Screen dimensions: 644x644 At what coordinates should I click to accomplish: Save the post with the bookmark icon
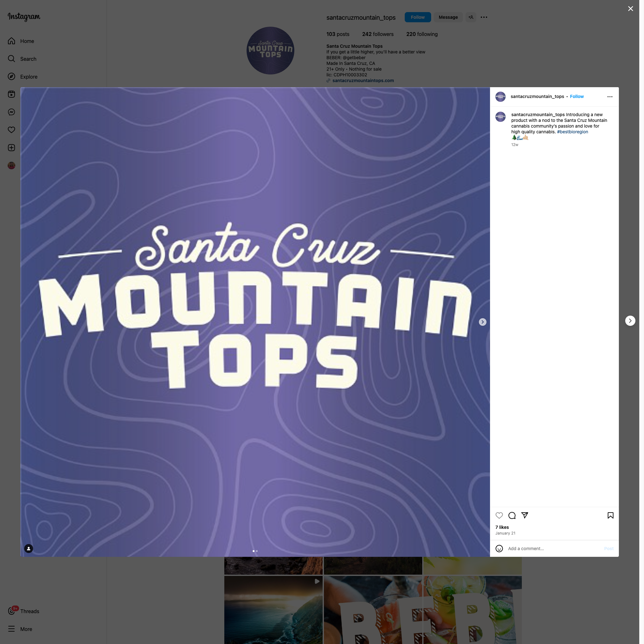click(x=610, y=515)
